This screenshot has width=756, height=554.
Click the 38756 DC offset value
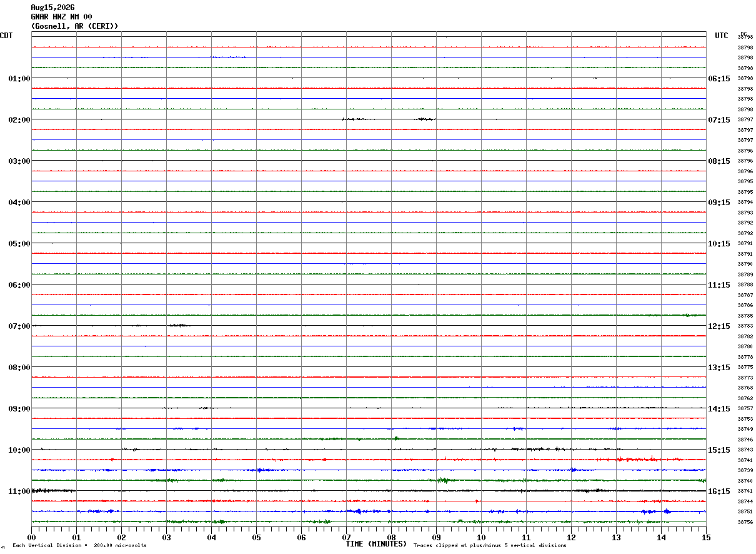coord(745,522)
